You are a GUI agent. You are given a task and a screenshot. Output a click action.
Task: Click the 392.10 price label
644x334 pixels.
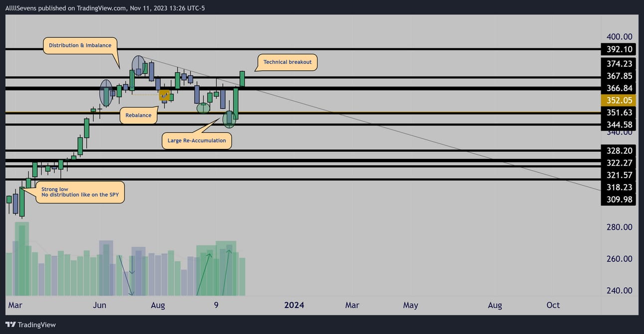[x=620, y=49]
